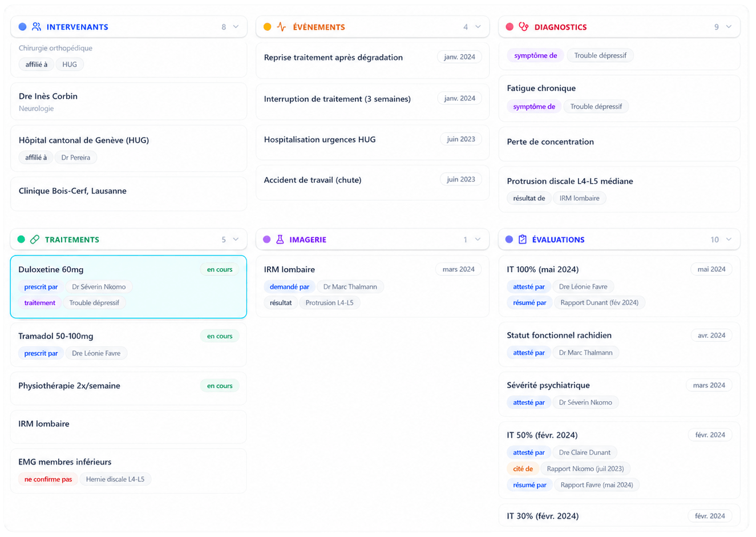Select the Duloxetine 60mg treatment card
The width and height of the screenshot is (756, 537).
click(x=128, y=286)
